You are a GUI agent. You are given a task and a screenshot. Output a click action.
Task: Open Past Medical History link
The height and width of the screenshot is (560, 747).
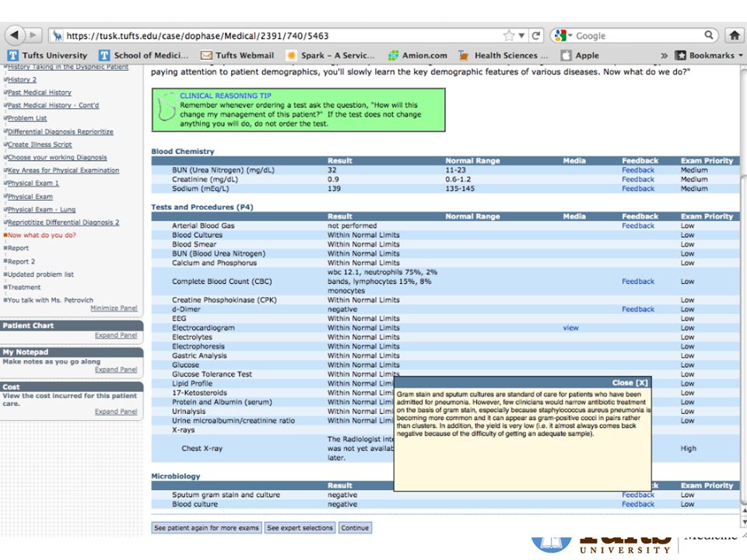coord(40,93)
